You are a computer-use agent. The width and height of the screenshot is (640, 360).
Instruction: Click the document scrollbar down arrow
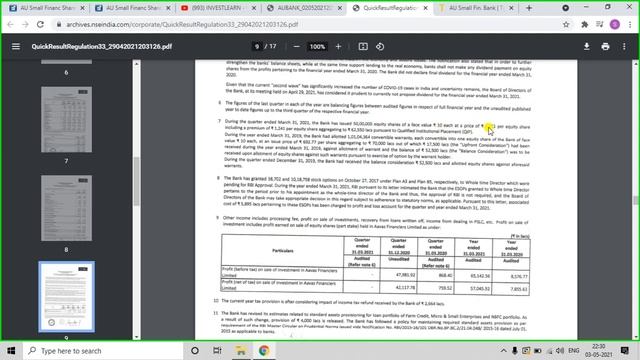(636, 337)
